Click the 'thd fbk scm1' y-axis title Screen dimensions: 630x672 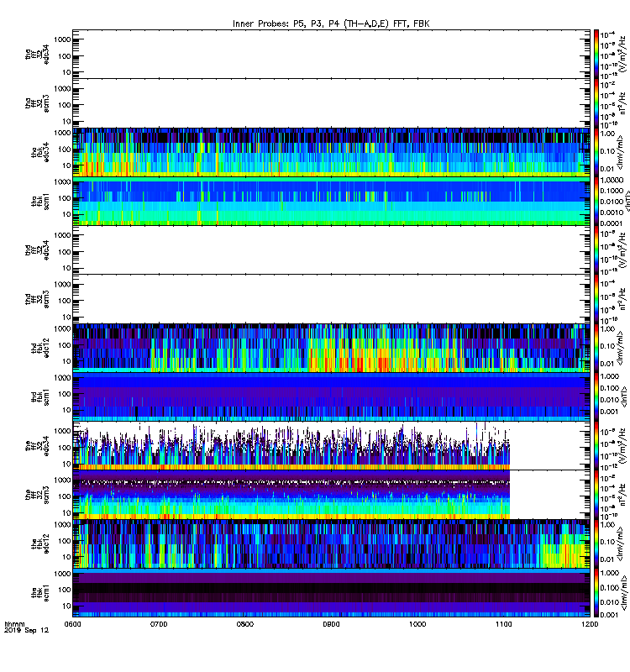click(x=39, y=397)
